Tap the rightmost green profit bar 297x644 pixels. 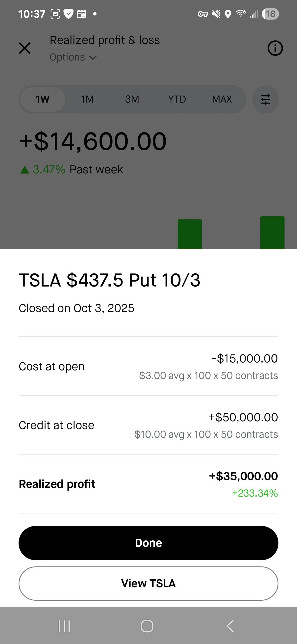click(272, 233)
